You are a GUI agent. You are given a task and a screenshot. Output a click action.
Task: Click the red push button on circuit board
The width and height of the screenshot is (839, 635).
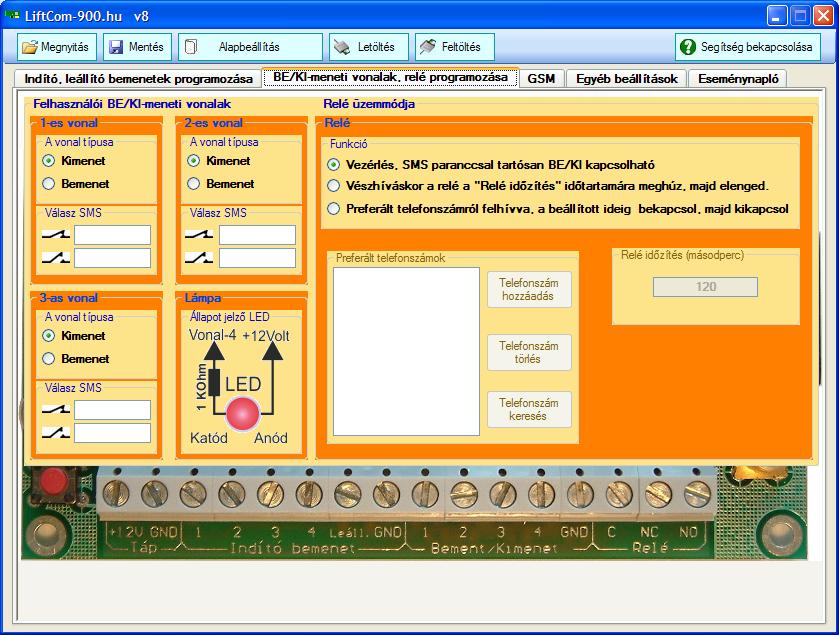coord(54,481)
